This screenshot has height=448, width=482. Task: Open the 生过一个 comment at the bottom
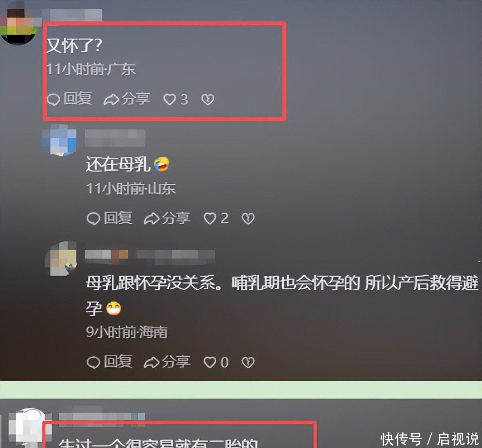pos(158,442)
